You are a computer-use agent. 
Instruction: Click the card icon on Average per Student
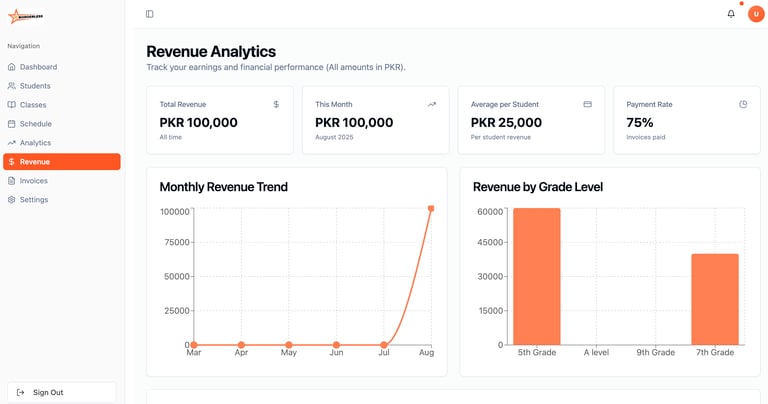click(x=587, y=104)
